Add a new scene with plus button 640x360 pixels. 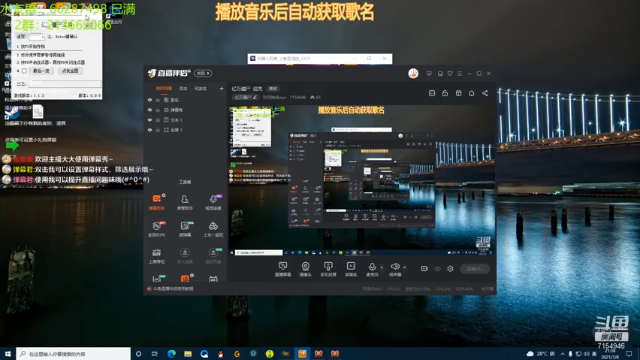click(221, 88)
